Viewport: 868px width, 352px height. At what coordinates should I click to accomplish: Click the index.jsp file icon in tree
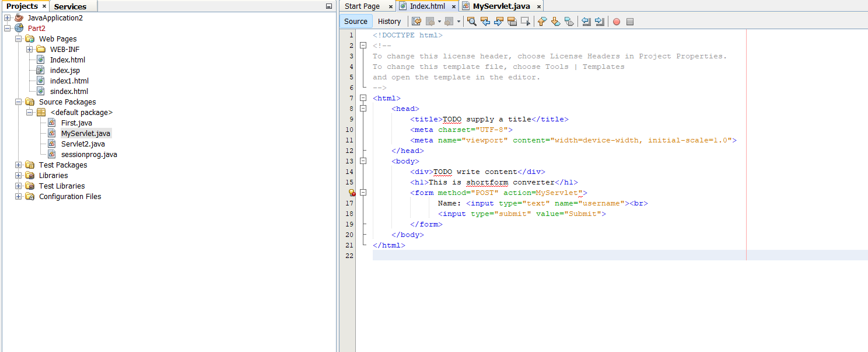coord(41,70)
